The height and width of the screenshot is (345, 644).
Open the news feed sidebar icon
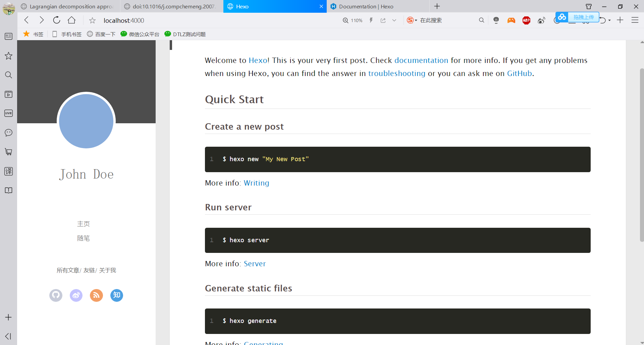(x=9, y=36)
